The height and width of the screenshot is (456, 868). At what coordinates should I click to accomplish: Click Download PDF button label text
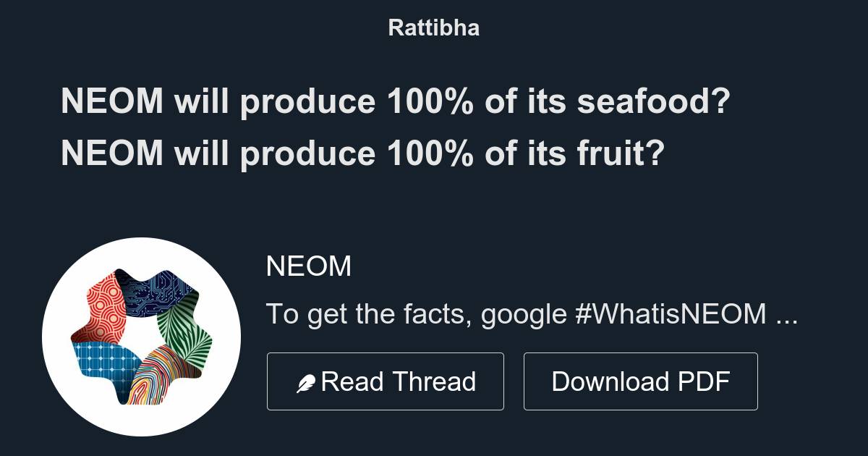(x=641, y=381)
